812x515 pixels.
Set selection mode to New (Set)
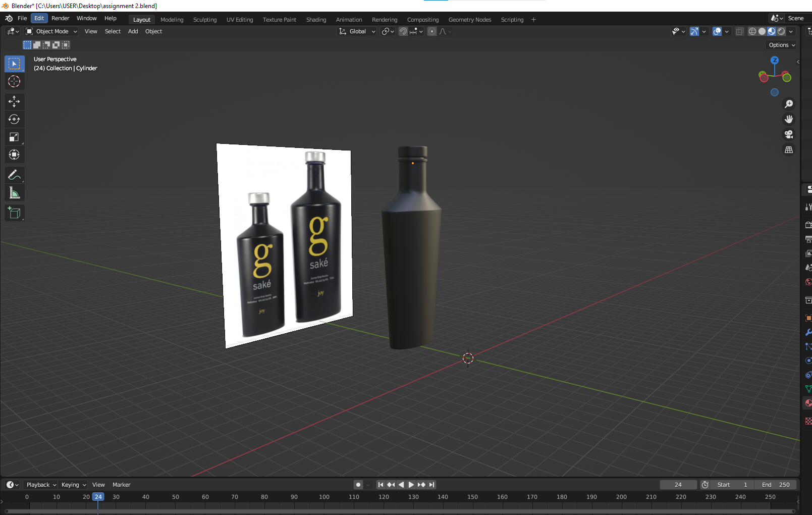[x=27, y=45]
